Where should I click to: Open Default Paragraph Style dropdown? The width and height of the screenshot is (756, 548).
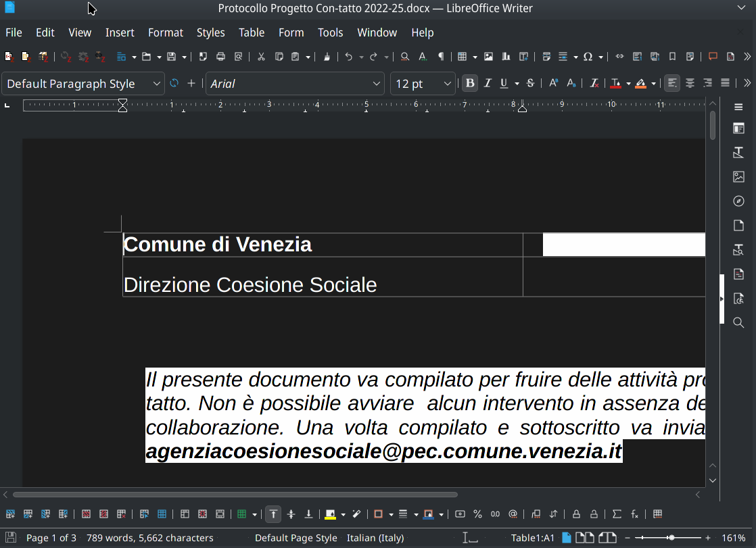156,84
